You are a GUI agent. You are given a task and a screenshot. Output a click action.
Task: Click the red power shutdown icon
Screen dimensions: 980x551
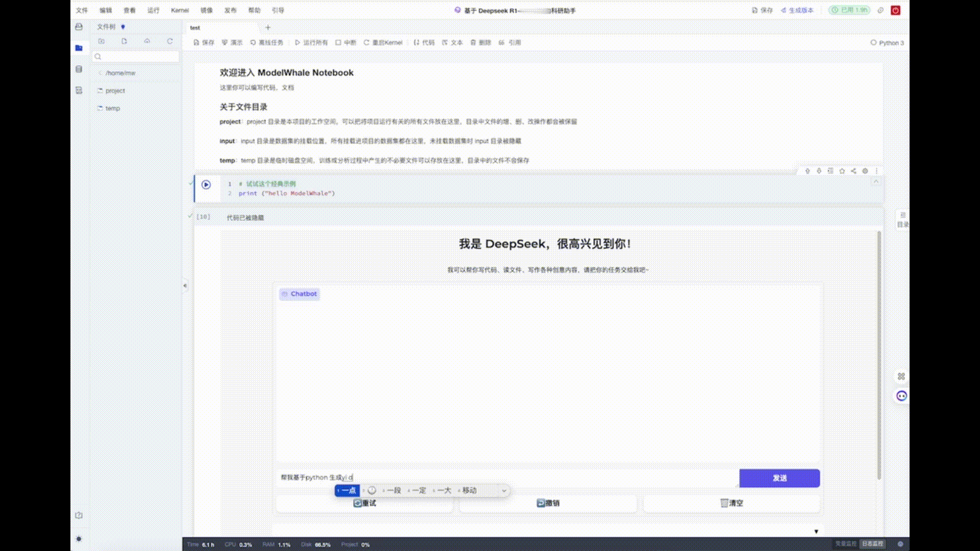(x=895, y=10)
